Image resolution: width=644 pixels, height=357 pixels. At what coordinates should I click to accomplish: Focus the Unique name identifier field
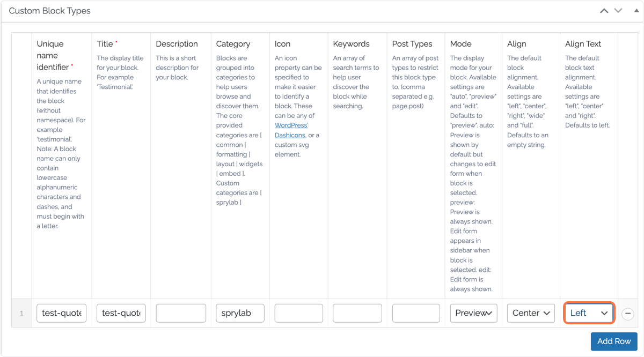coord(62,313)
